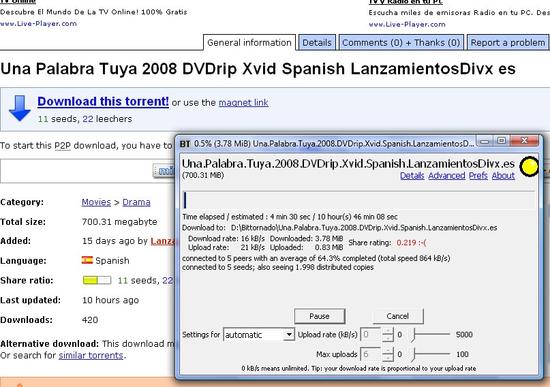Screen dimensions: 550x387
Task: Click the Max uploads slider
Action: (x=431, y=354)
